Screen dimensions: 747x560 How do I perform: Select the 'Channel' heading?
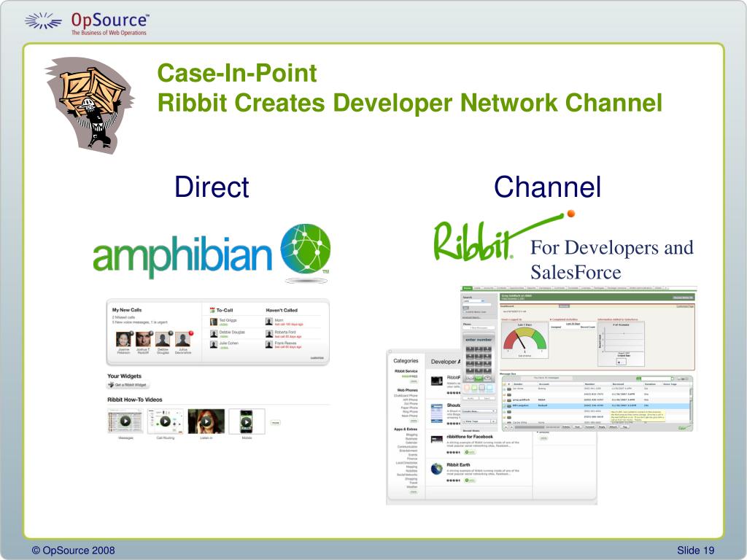pyautogui.click(x=548, y=187)
